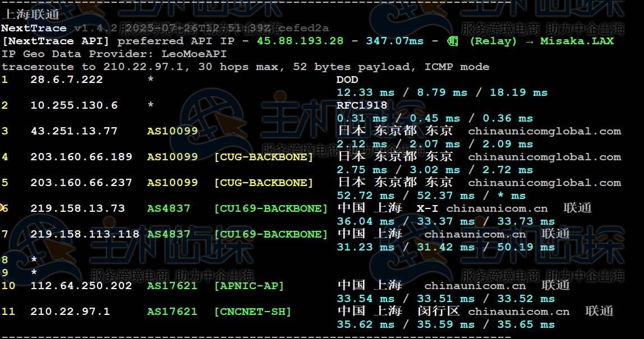Select [APNIC-AP] on hop 10
Screen dimensions: 644x339
pyautogui.click(x=249, y=286)
